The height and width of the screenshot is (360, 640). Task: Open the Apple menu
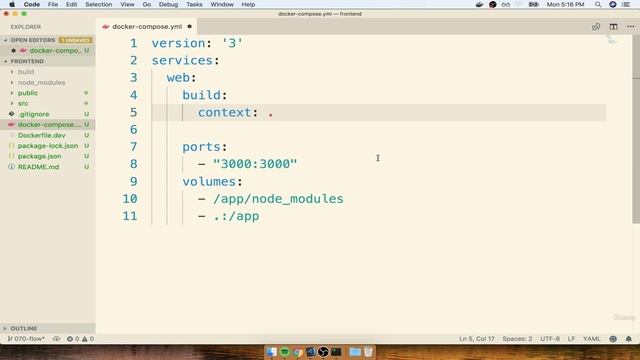click(x=12, y=4)
